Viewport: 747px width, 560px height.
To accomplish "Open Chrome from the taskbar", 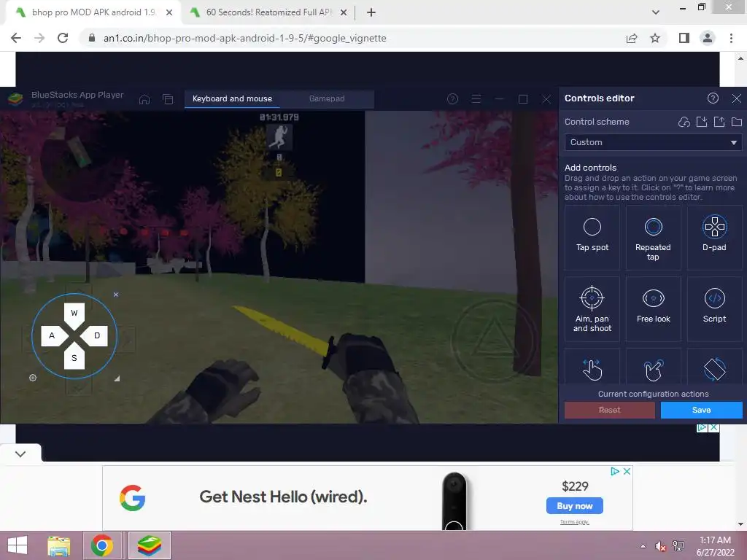I will (x=102, y=545).
